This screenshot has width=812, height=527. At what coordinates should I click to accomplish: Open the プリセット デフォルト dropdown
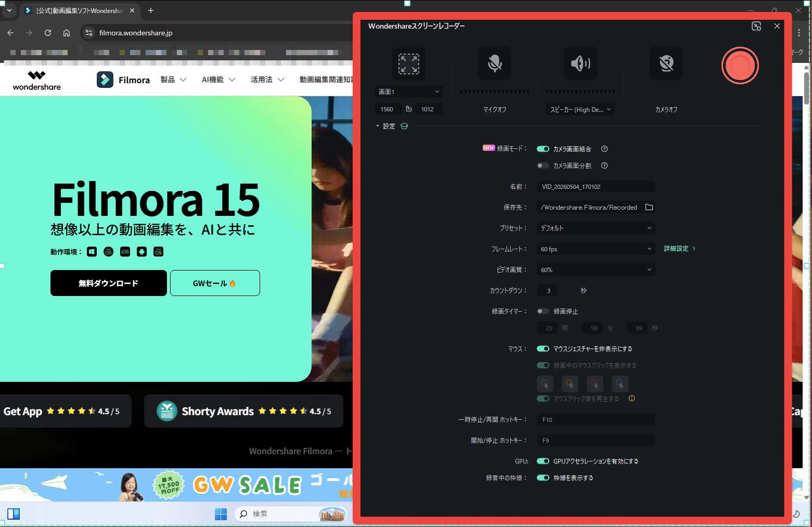coord(596,228)
